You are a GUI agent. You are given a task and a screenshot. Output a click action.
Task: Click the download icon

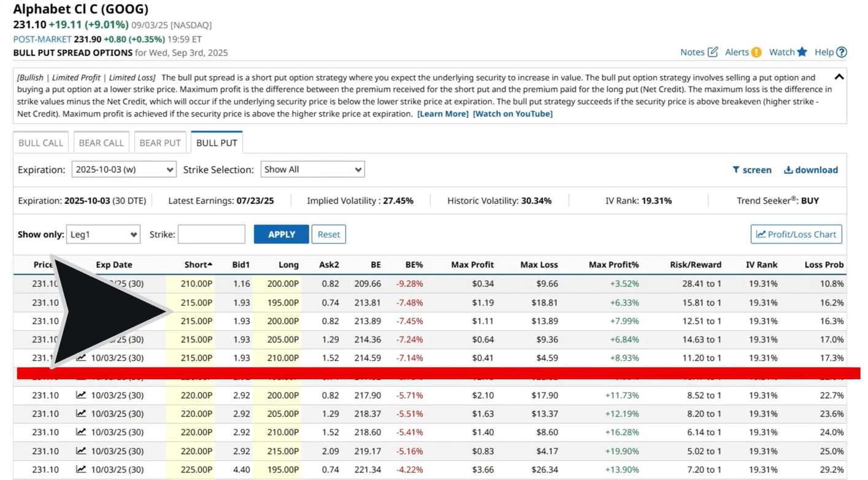810,169
